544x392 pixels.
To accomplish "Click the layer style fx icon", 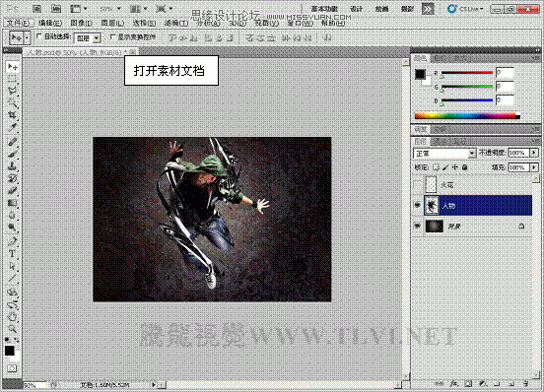I will (x=453, y=383).
